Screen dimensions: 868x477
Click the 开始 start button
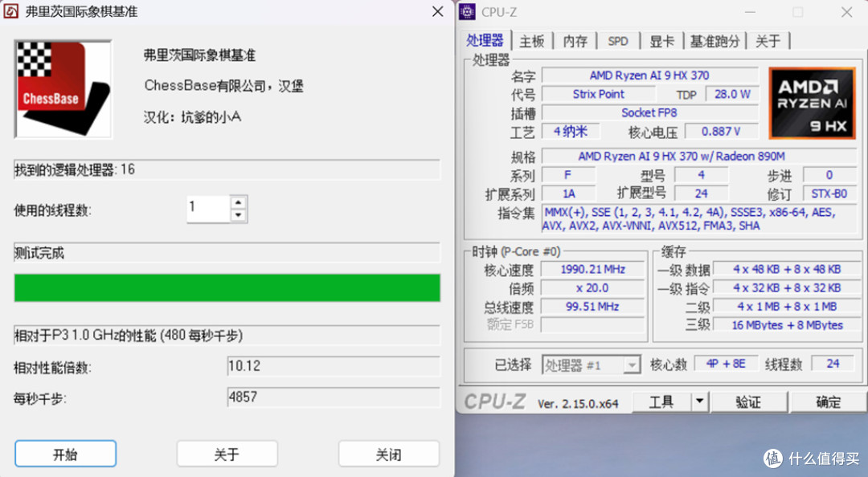pos(65,455)
